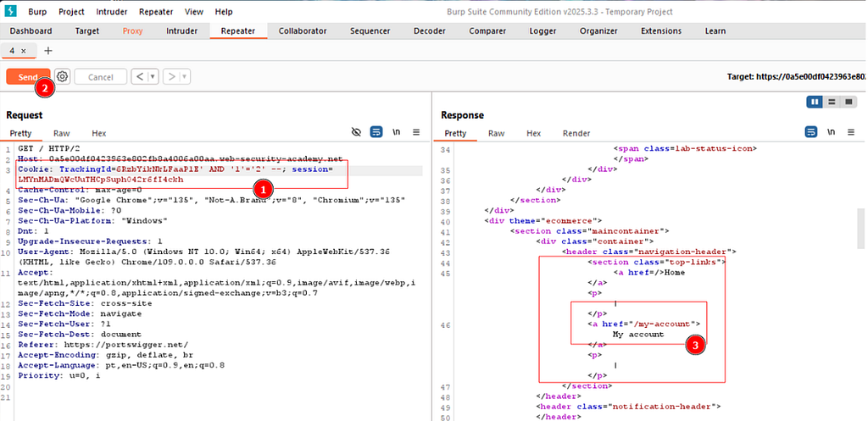Select Raw view in Request panel
This screenshot has width=868, height=421.
click(61, 133)
